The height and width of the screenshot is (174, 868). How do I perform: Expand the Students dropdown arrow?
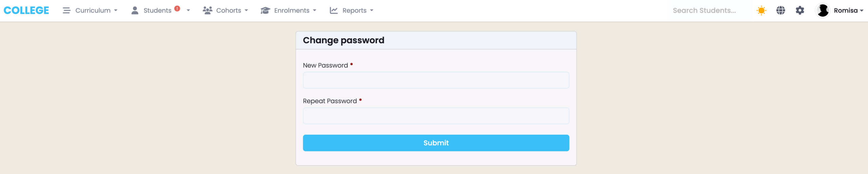tap(188, 10)
